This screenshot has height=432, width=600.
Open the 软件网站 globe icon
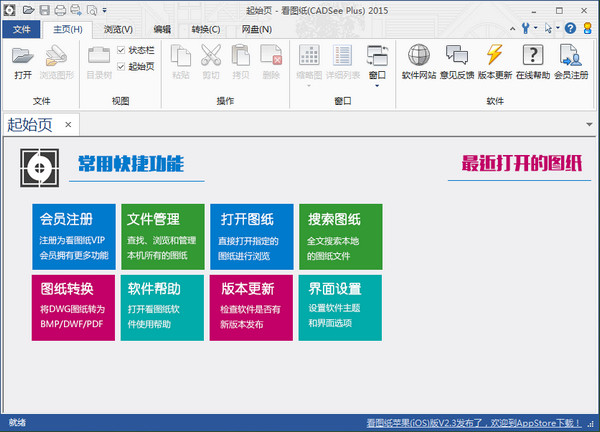[x=420, y=60]
